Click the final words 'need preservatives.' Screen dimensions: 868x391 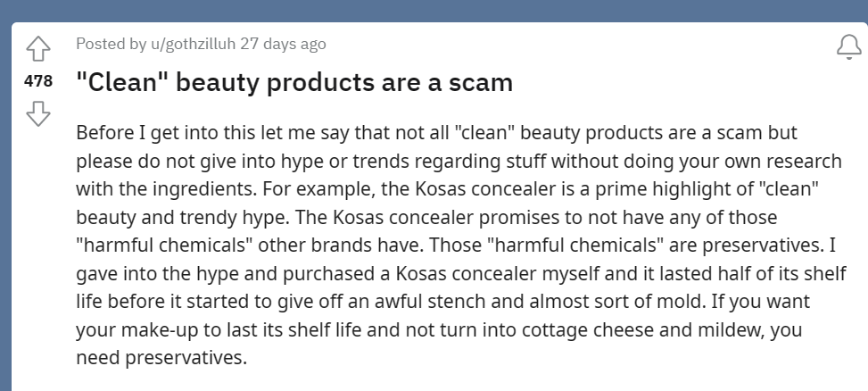coord(161,358)
